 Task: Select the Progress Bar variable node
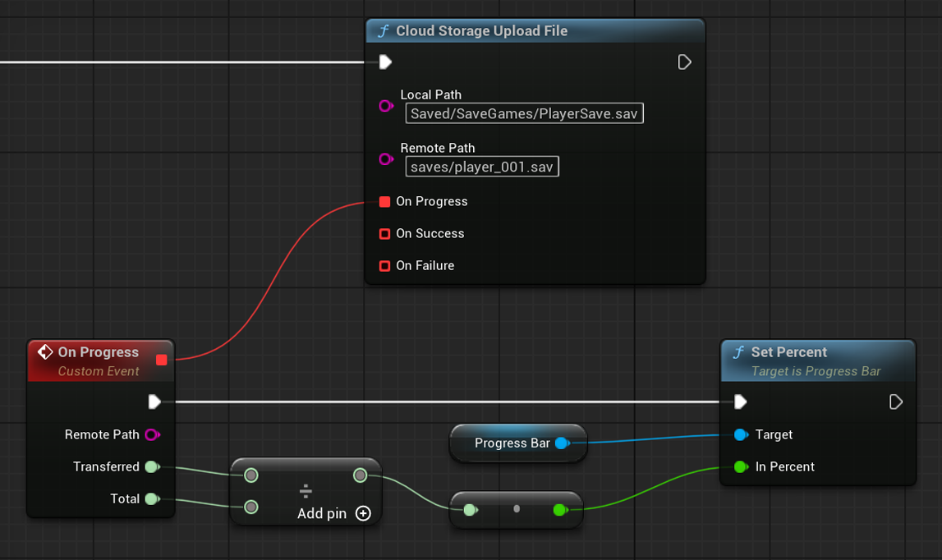(x=511, y=443)
